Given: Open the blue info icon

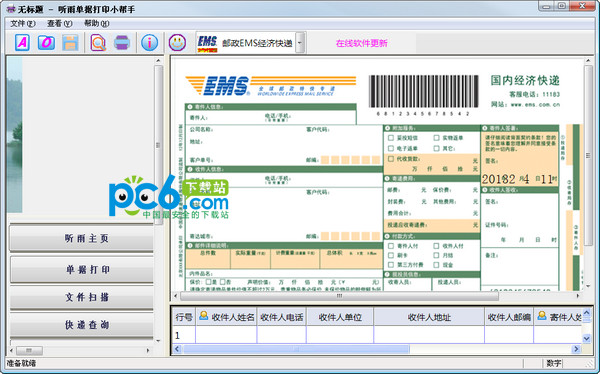Looking at the screenshot, I should pos(149,42).
